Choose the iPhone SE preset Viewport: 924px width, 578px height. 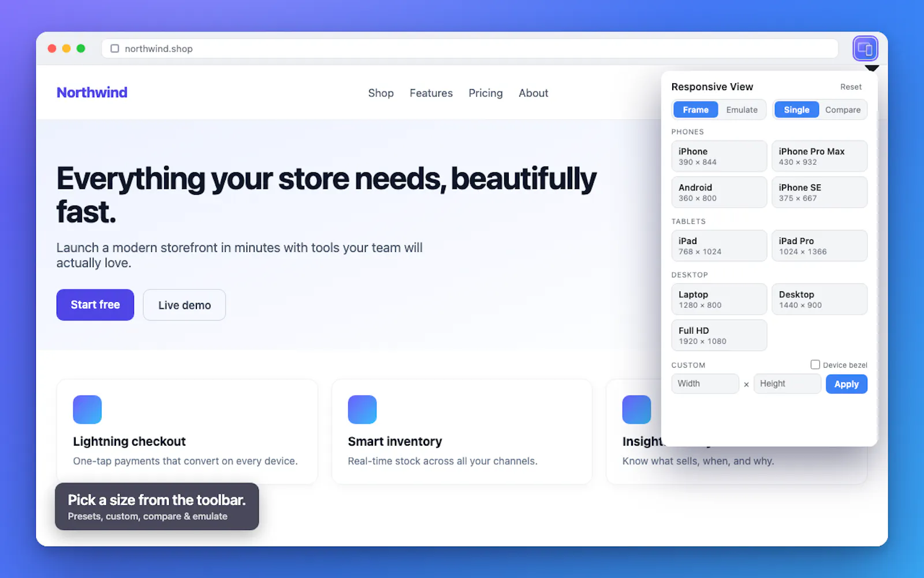point(819,192)
